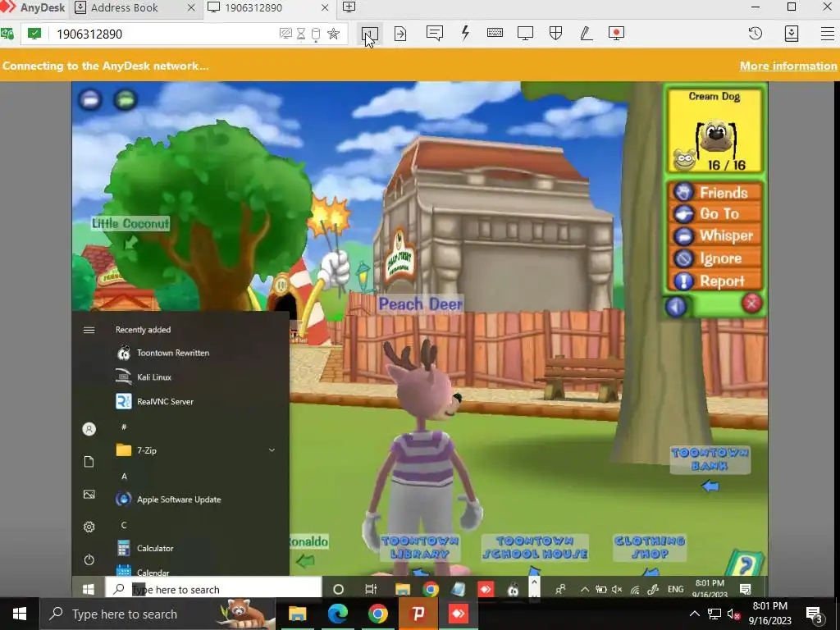This screenshot has width=840, height=630.
Task: Open Kali Linux from Start menu
Action: click(153, 377)
